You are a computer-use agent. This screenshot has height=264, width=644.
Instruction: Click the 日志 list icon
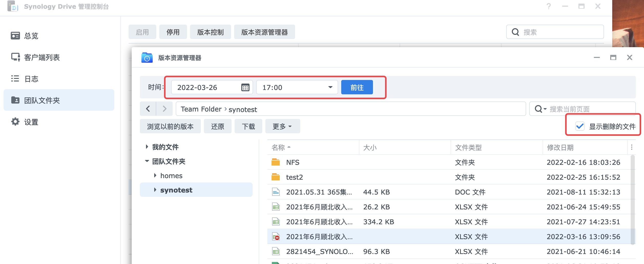[15, 78]
